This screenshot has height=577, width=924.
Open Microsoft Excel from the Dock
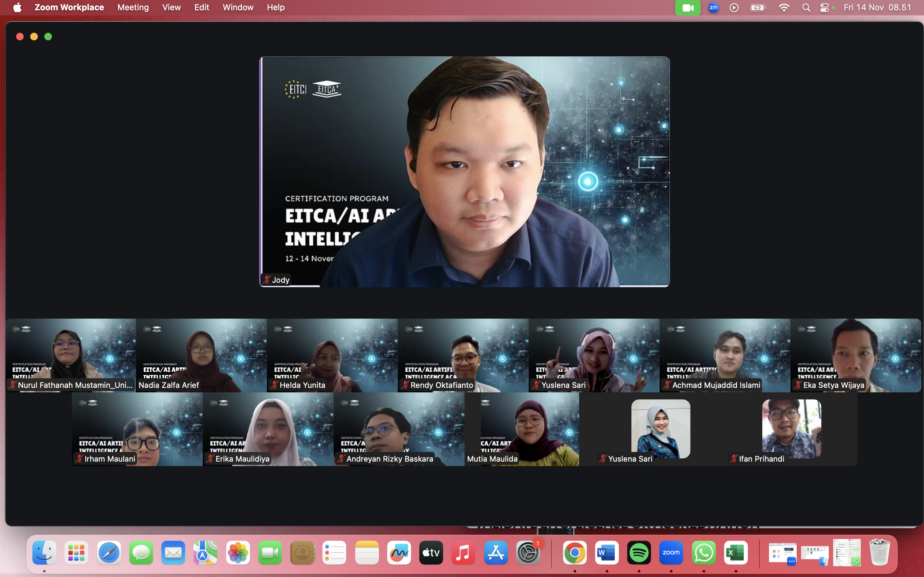(736, 552)
